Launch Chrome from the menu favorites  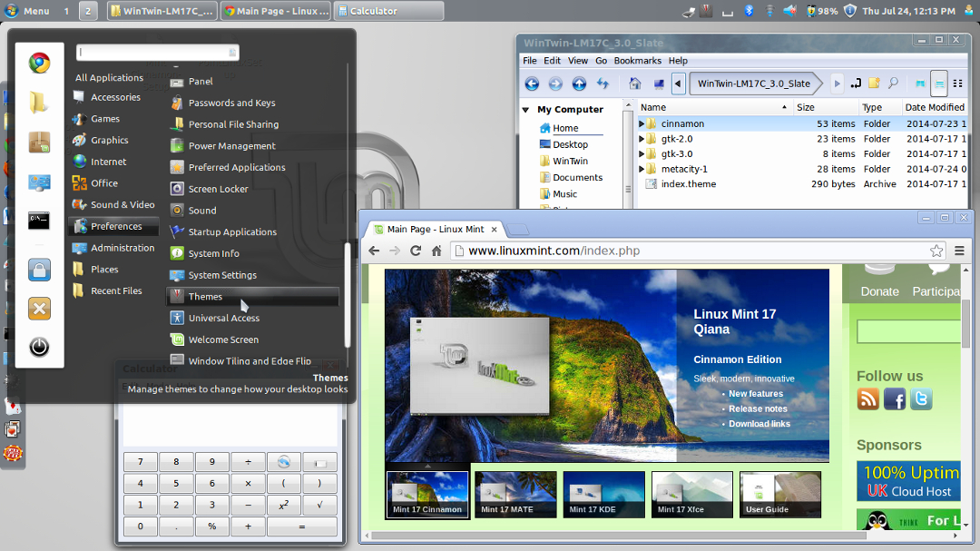(x=39, y=64)
